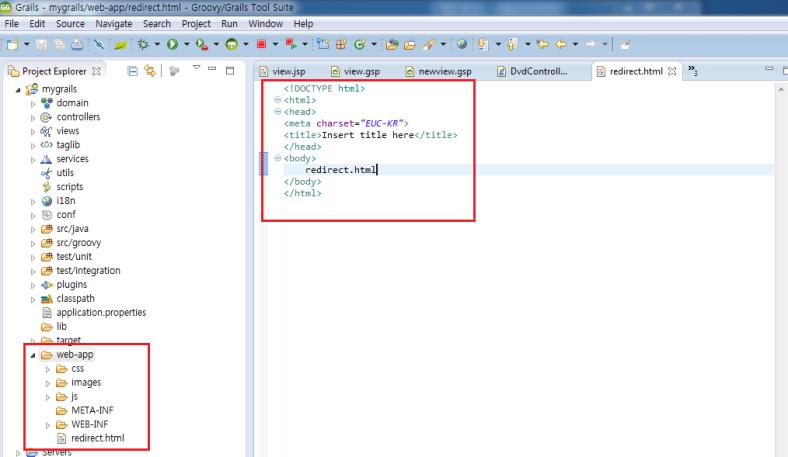
Task: Open the Source menu
Action: pyautogui.click(x=70, y=24)
